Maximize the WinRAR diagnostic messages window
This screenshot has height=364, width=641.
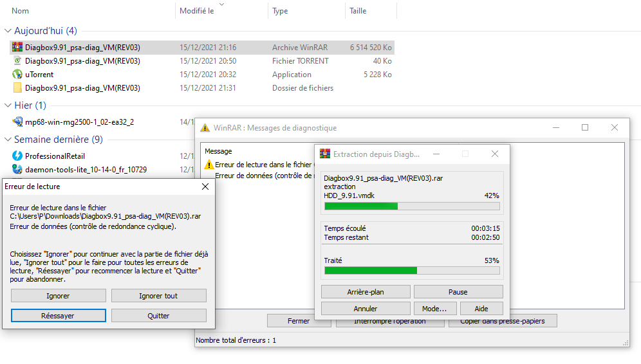pos(585,127)
